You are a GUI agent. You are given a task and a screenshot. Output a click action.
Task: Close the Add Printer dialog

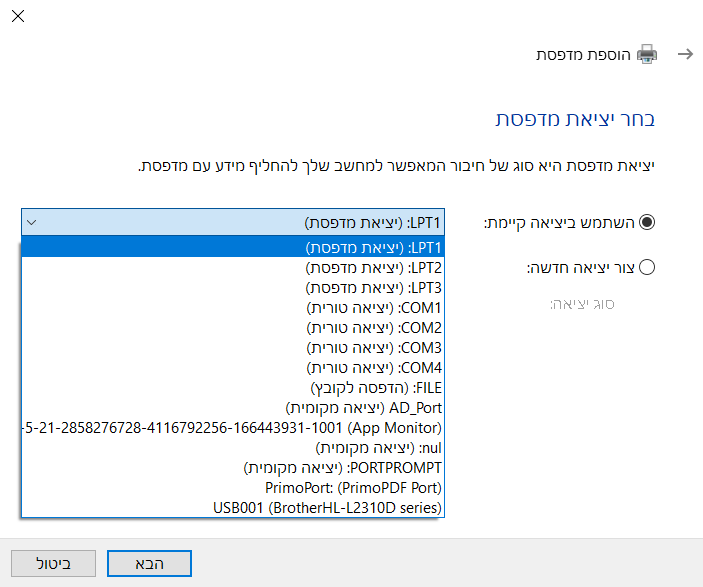17,16
